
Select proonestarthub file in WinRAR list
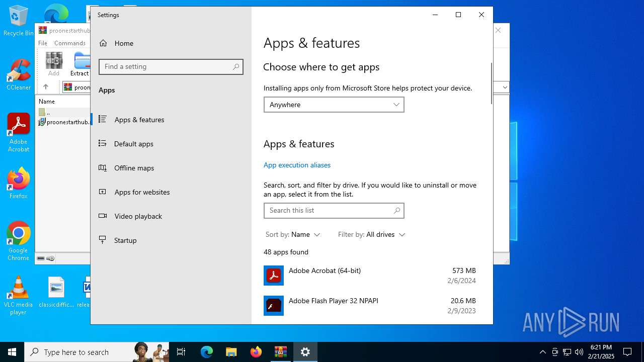[x=64, y=122]
